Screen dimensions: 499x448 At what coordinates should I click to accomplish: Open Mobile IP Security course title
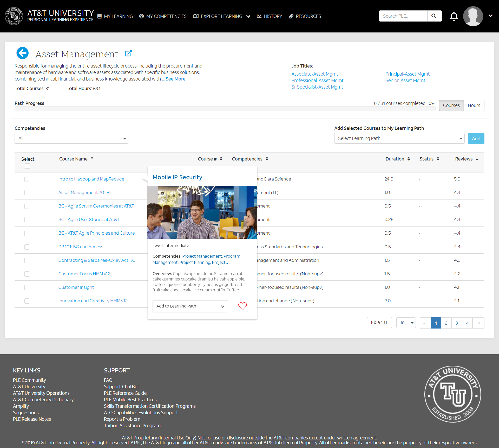pyautogui.click(x=177, y=177)
